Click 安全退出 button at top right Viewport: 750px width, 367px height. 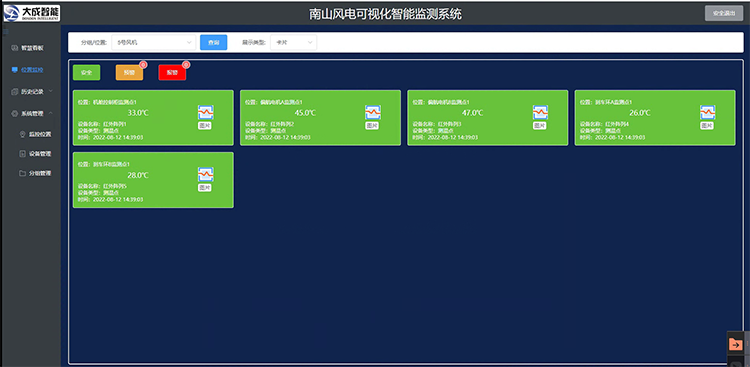724,13
